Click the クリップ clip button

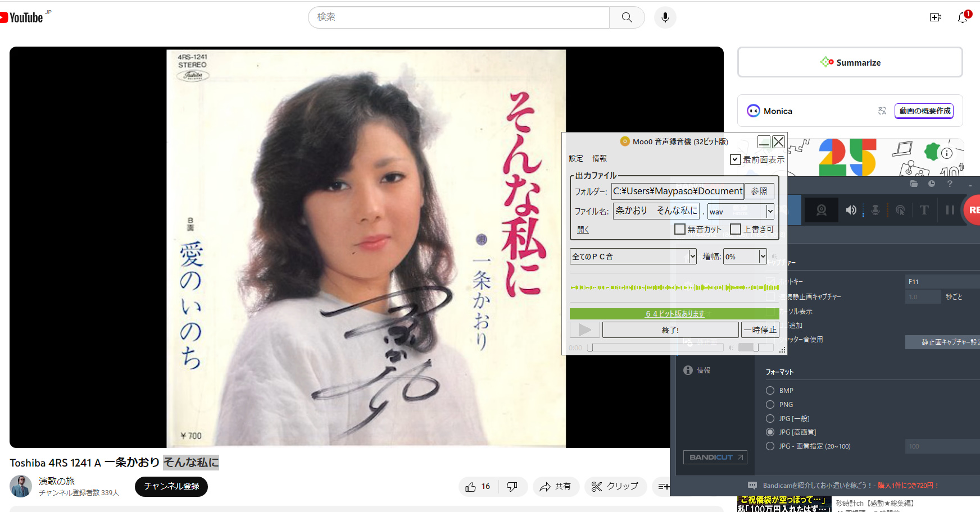point(615,487)
